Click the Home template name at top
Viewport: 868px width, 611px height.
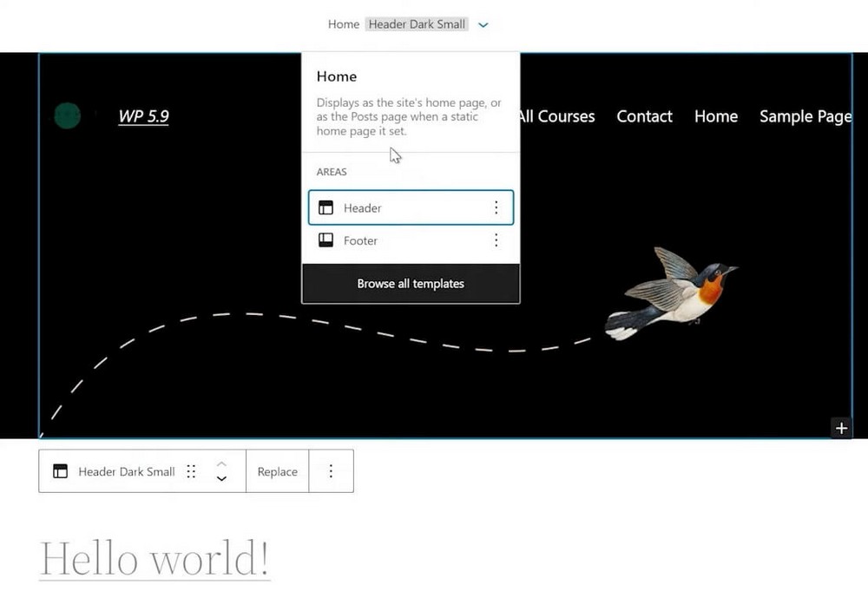(x=343, y=24)
